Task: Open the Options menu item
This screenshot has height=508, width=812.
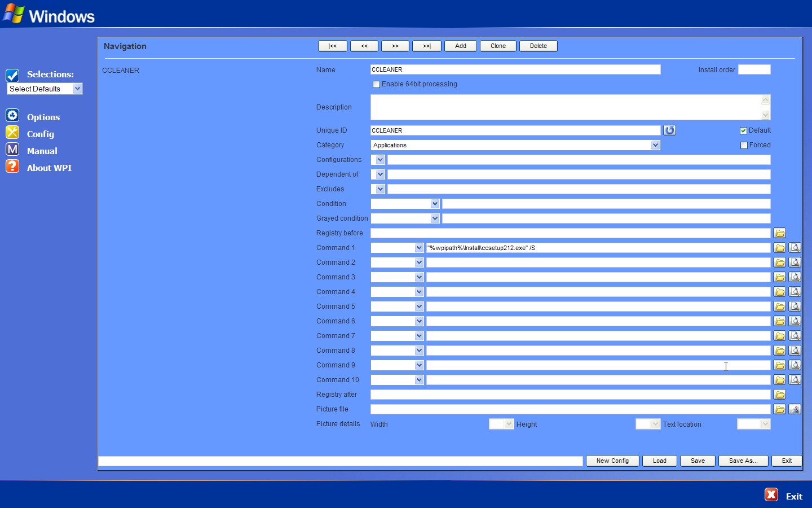Action: click(x=43, y=117)
